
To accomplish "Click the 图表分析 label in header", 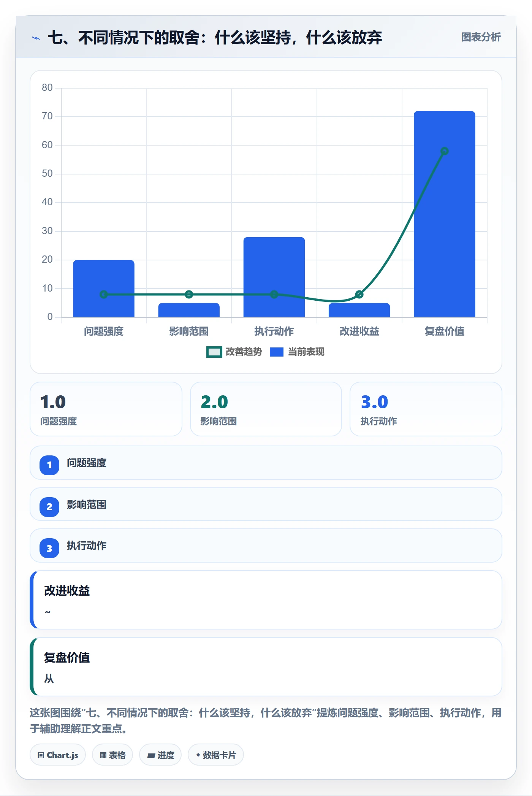I will [x=481, y=37].
